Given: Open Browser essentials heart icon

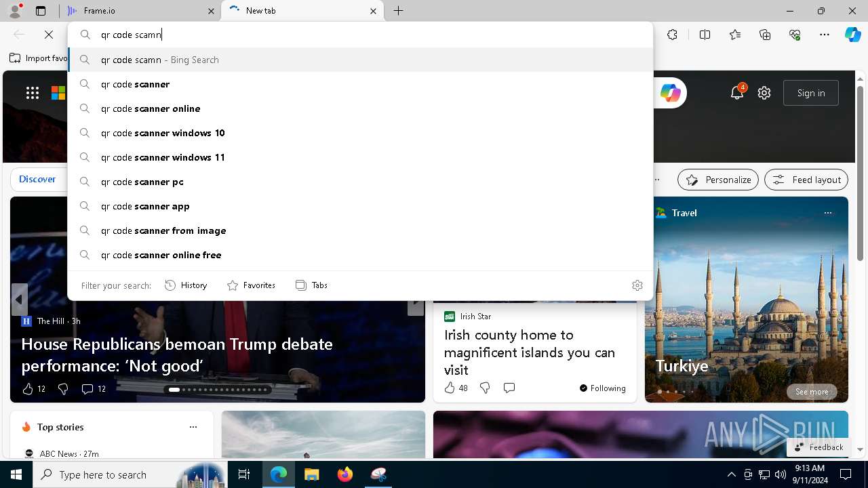Looking at the screenshot, I should (795, 35).
